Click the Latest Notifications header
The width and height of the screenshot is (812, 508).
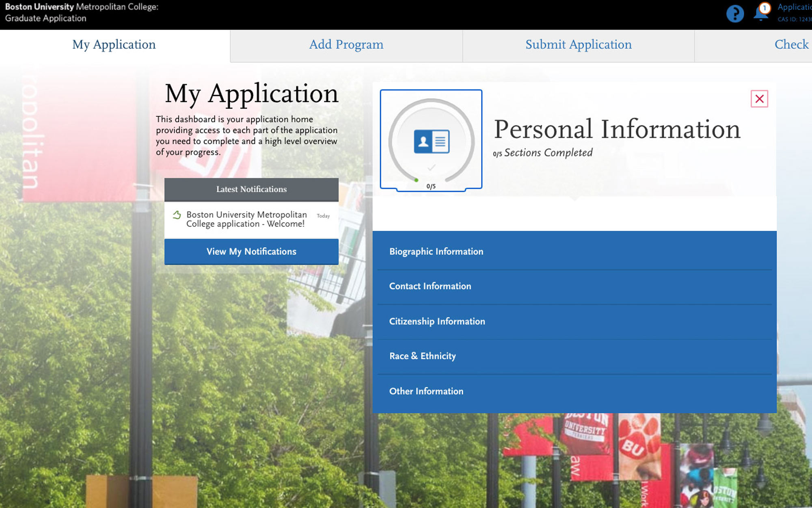251,189
